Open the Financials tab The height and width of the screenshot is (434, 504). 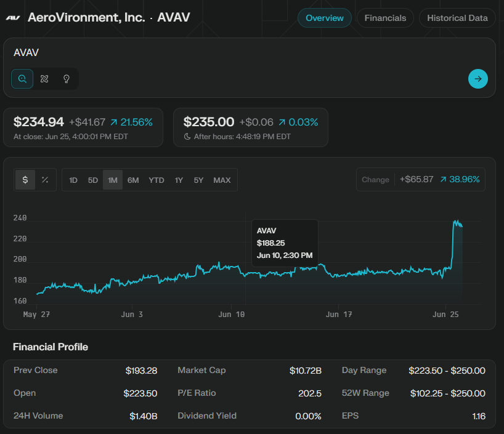click(x=385, y=18)
